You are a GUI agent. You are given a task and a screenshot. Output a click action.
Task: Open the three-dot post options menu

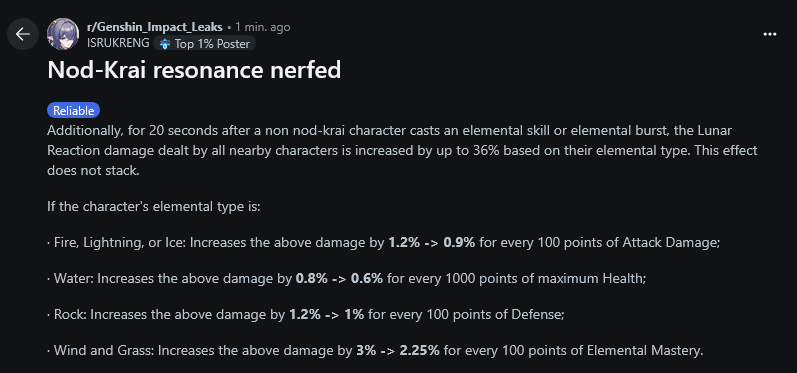[770, 34]
